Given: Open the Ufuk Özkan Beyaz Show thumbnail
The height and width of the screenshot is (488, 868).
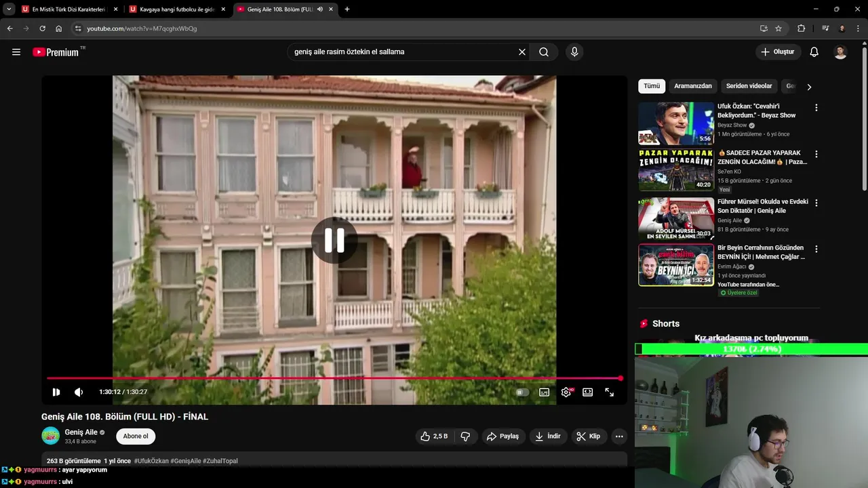Looking at the screenshot, I should 676,123.
